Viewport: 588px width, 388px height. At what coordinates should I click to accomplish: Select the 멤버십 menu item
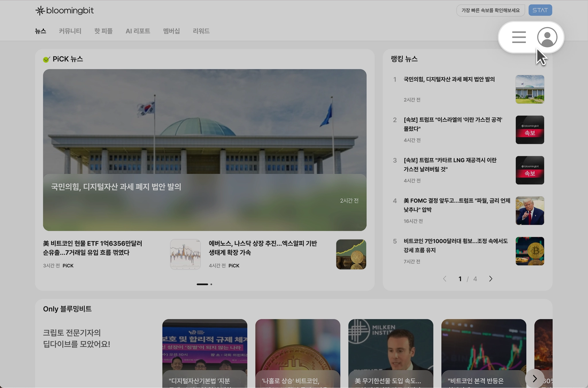(171, 31)
